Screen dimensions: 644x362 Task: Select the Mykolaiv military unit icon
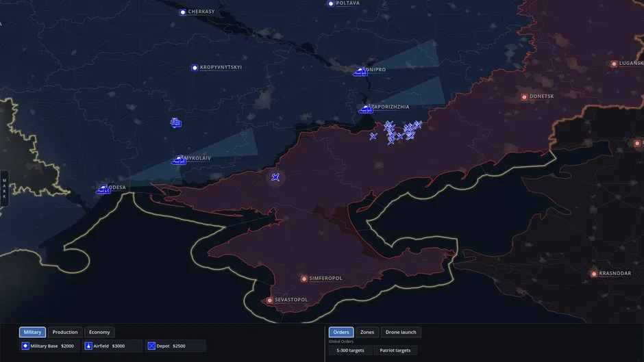(179, 160)
